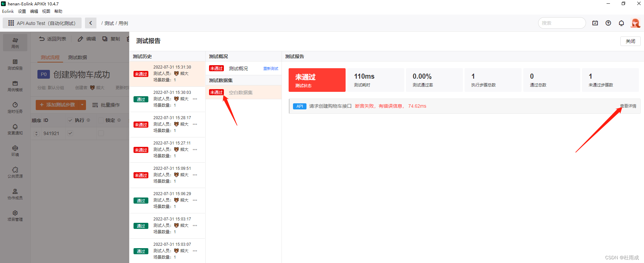Screen dimensions: 644x263
Task: Open more options for 15:30:03 history entry
Action: [x=195, y=99]
